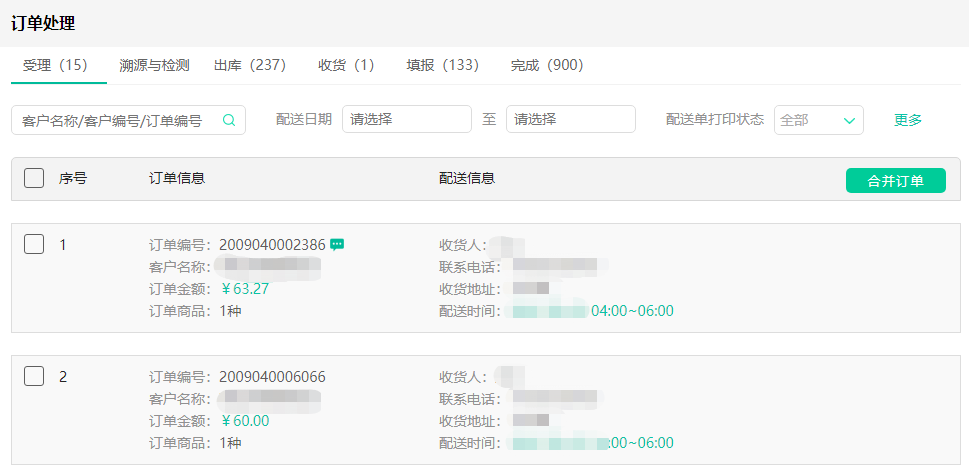Click the 更多 link for more filters

point(908,120)
